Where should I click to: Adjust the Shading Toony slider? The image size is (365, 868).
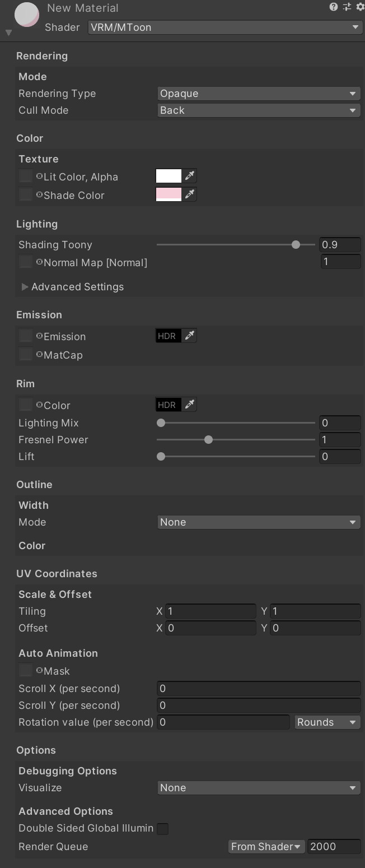296,245
